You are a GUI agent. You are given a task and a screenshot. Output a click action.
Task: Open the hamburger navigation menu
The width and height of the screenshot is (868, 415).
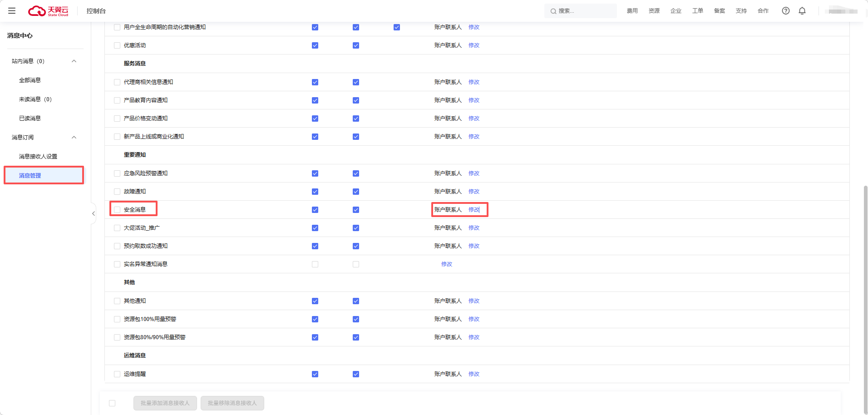coord(12,11)
